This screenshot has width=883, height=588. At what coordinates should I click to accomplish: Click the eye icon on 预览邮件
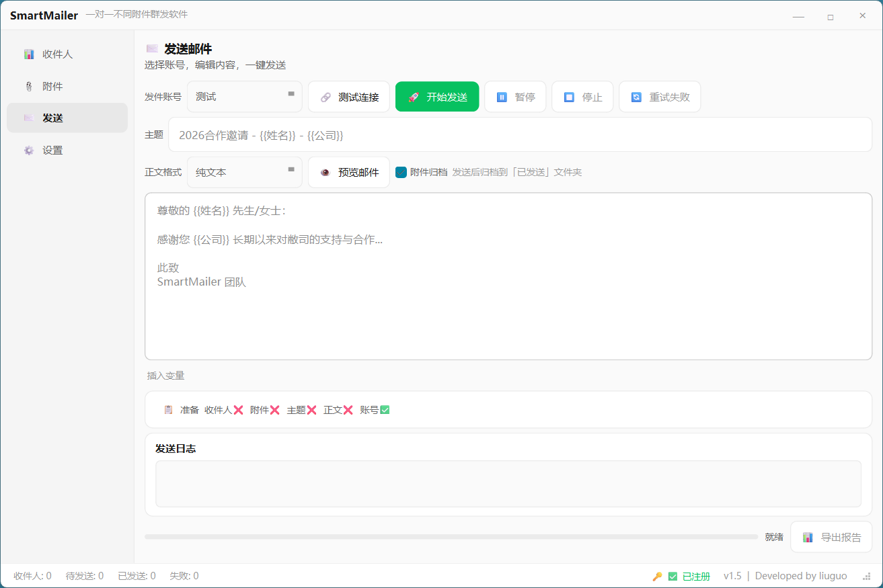click(325, 173)
